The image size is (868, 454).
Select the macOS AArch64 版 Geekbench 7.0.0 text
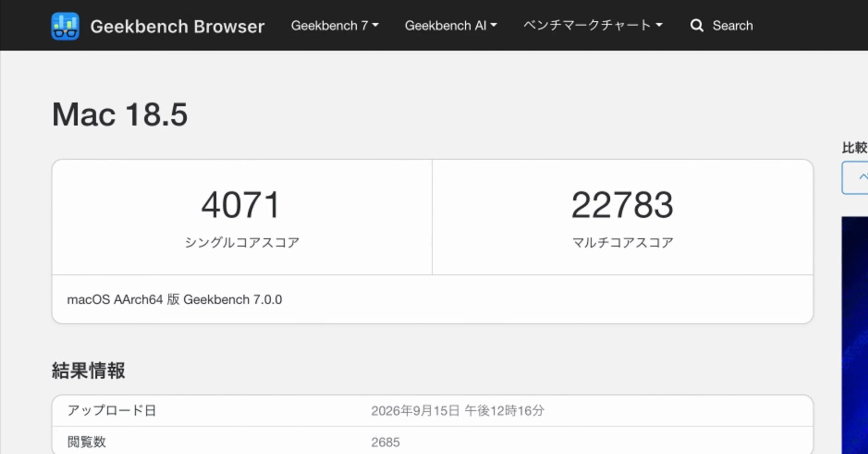point(175,300)
